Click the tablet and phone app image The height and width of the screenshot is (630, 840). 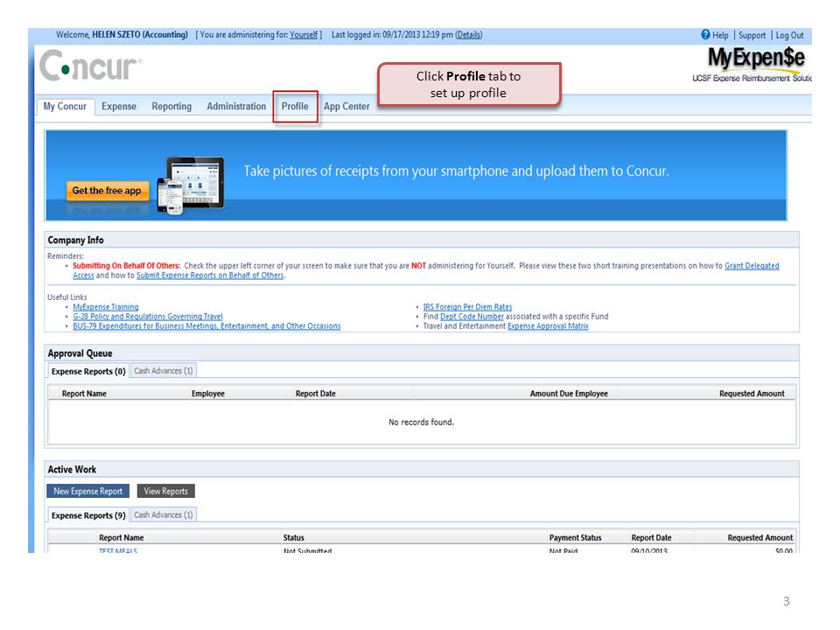tap(190, 185)
